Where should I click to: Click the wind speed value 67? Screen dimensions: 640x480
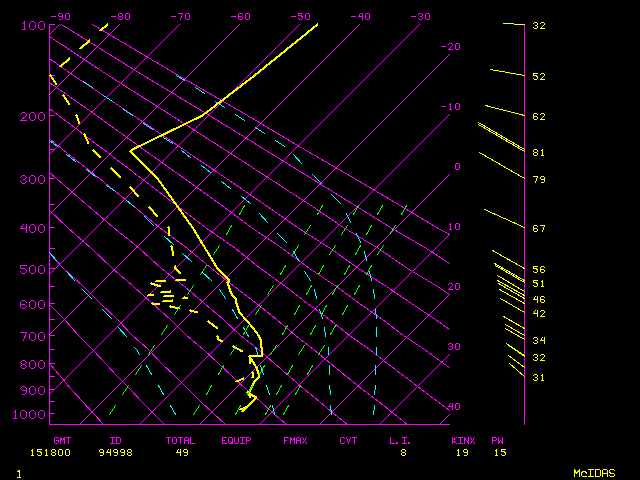click(x=538, y=228)
